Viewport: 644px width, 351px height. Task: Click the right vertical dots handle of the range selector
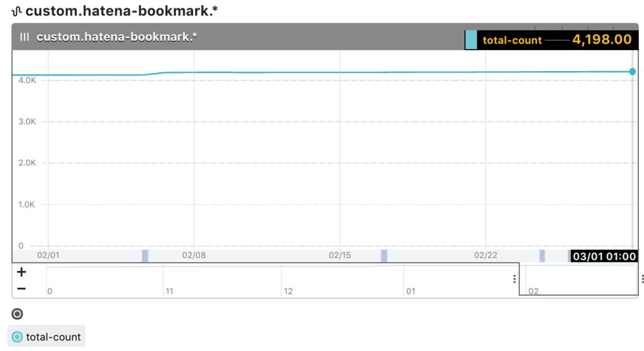pos(642,279)
